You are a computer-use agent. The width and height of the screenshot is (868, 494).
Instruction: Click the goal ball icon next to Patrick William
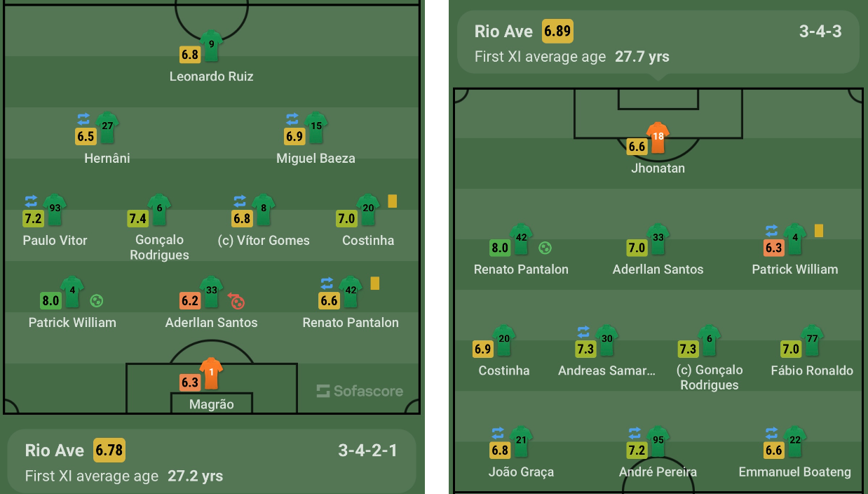[x=97, y=301]
